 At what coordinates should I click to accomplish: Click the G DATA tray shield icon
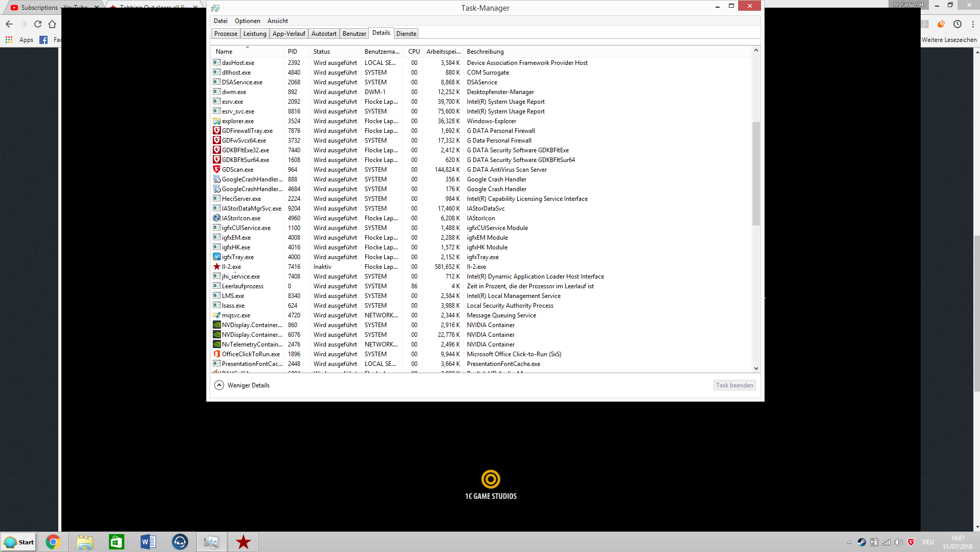(x=911, y=542)
